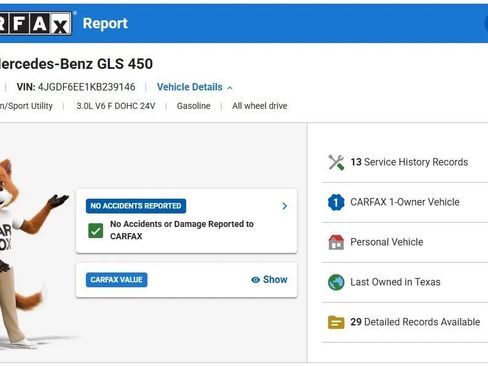Click the house Personal Vehicle icon
Screen dimensions: 488x366
pos(336,242)
